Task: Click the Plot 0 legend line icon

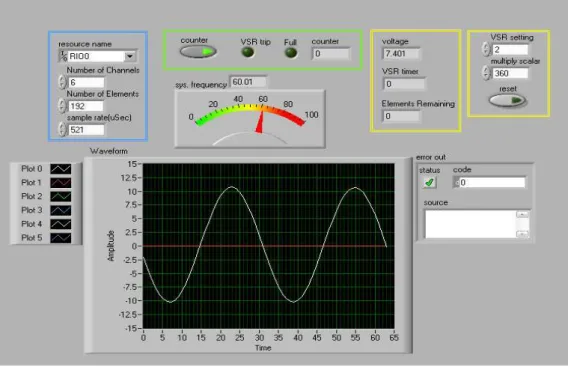Action: (x=60, y=169)
